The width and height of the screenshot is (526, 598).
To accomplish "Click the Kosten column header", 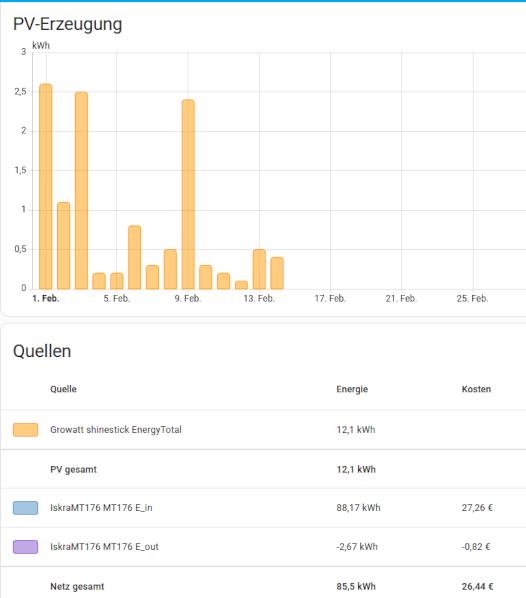I will [x=476, y=389].
